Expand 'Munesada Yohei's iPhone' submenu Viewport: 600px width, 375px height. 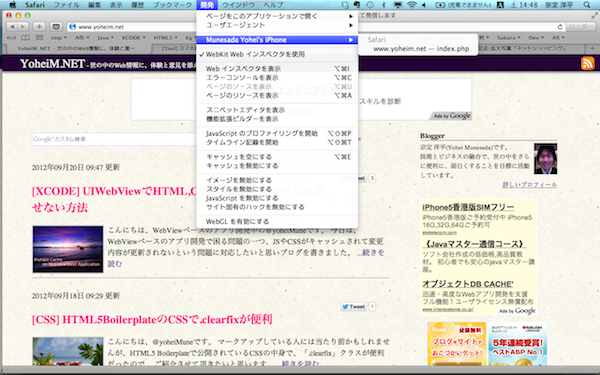(x=277, y=40)
